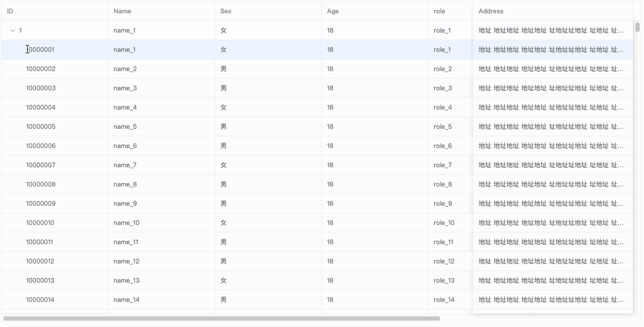644x327 pixels.
Task: Click the horizontal scrollbar thumb at the bottom
Action: click(x=221, y=318)
